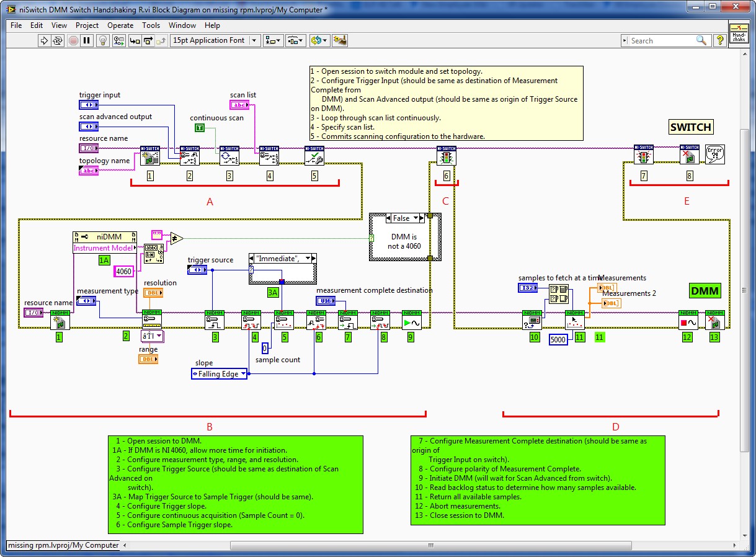Open the Falling Edge slope ring dropdown

[x=243, y=374]
